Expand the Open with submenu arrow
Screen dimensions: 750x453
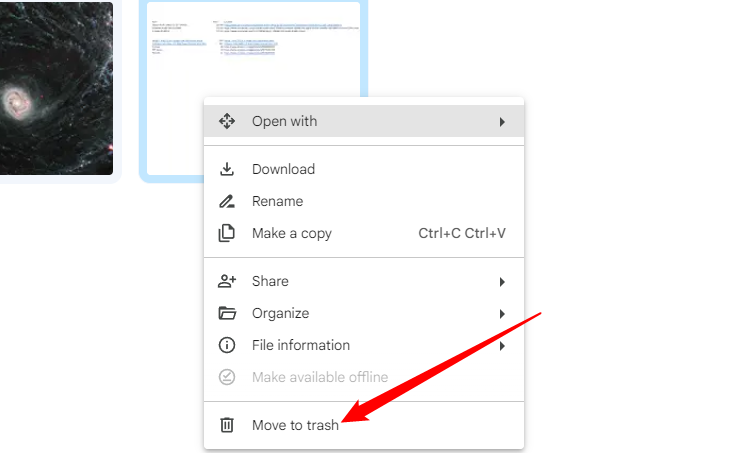coord(502,122)
